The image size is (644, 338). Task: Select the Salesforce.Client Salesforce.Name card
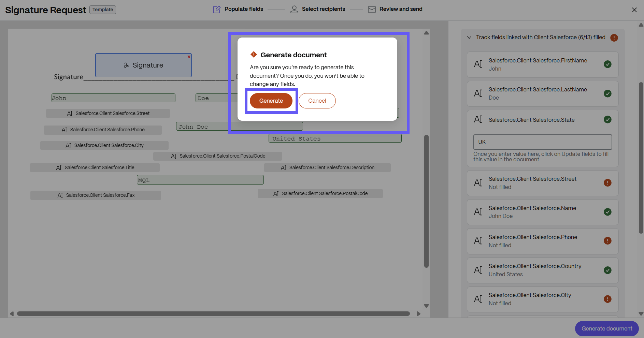(x=543, y=212)
